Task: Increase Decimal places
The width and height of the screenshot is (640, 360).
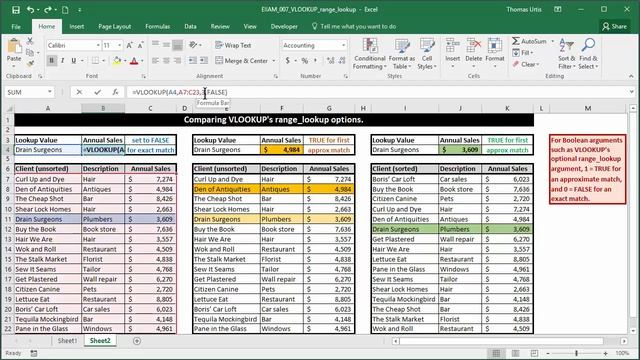Action: [x=330, y=60]
